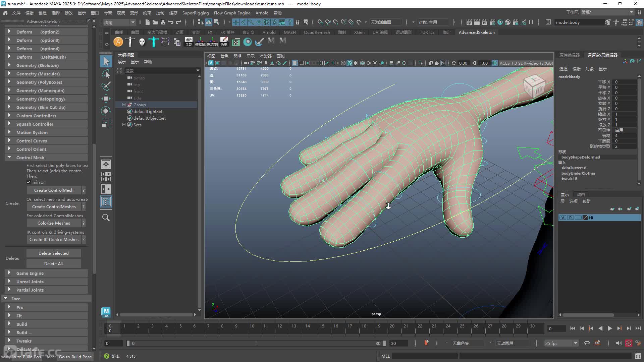Screen dimensions: 644x362
Task: Click the magnifier search icon in toolbox
Action: click(106, 218)
